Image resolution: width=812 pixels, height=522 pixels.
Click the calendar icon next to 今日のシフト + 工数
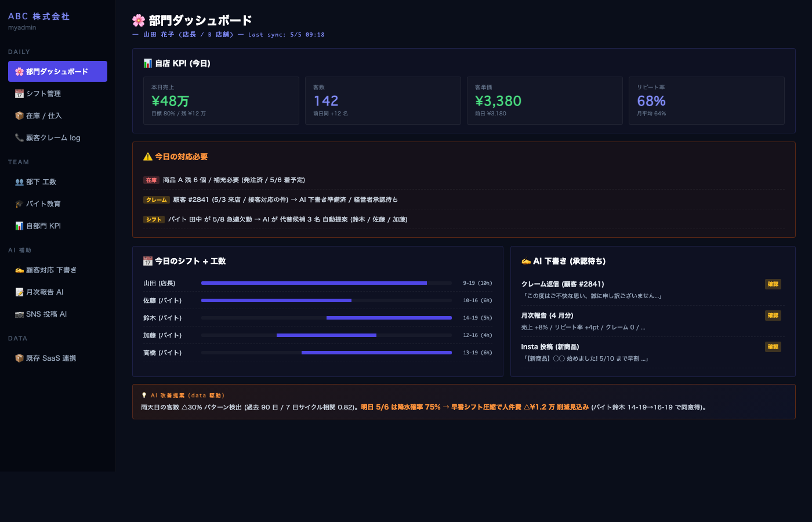[x=148, y=261]
